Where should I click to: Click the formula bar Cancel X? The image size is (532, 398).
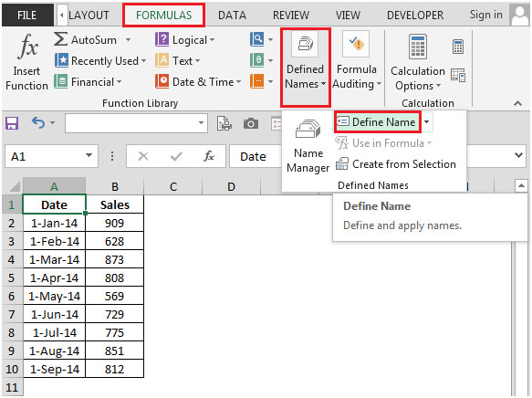[x=143, y=156]
